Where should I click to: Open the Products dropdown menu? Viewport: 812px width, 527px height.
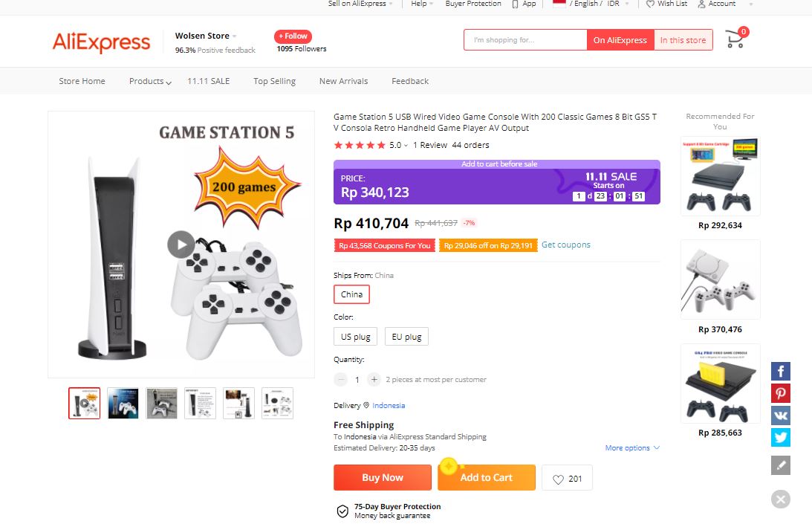point(149,81)
